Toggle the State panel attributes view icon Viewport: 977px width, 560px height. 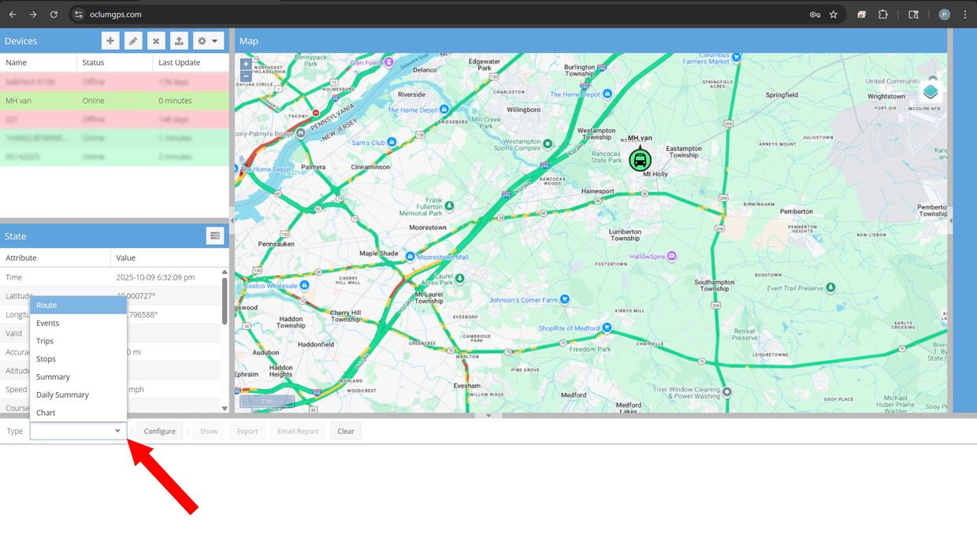pyautogui.click(x=214, y=235)
